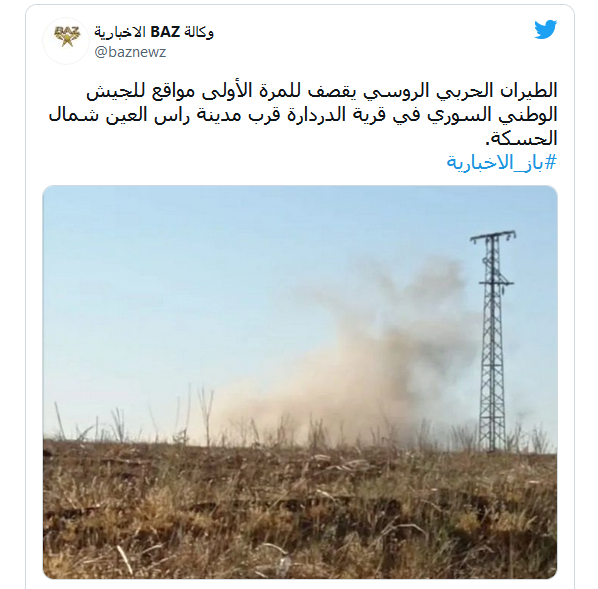
Task: Open the attached smoke photo
Action: (x=300, y=382)
